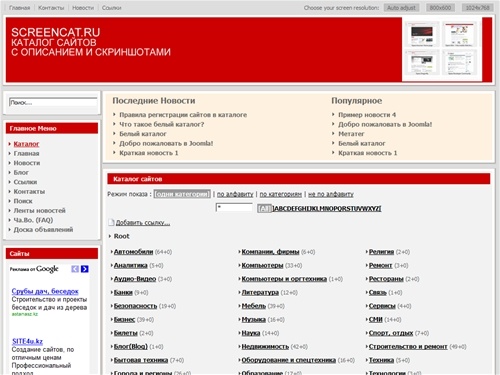
Task: Open Новости in the top navigation bar
Action: (83, 8)
